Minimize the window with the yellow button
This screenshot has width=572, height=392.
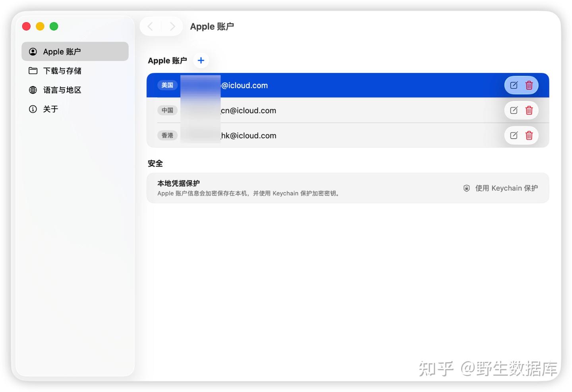click(x=40, y=27)
